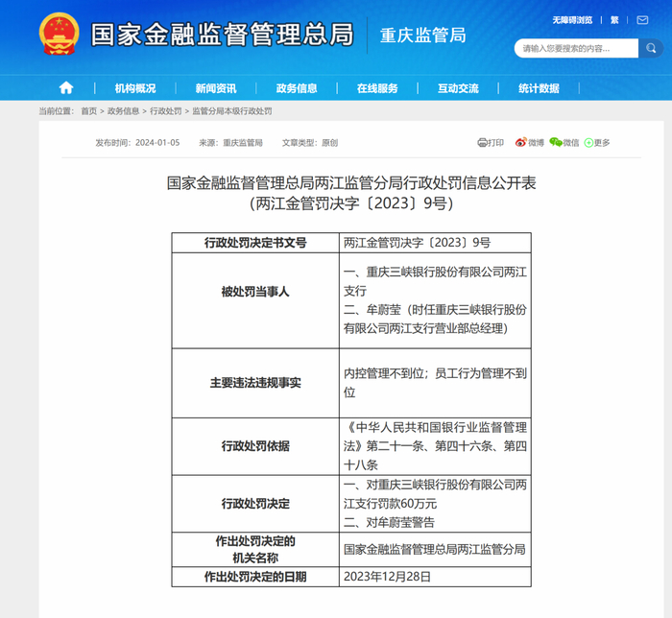
Task: Open 在线服务 menu
Action: [x=377, y=88]
